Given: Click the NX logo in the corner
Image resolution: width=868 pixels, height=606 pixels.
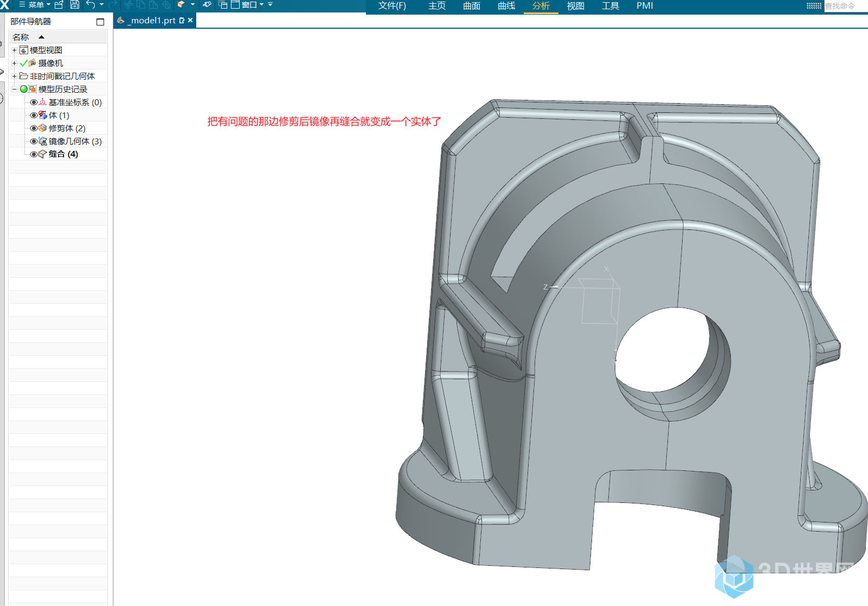Looking at the screenshot, I should click(x=4, y=5).
